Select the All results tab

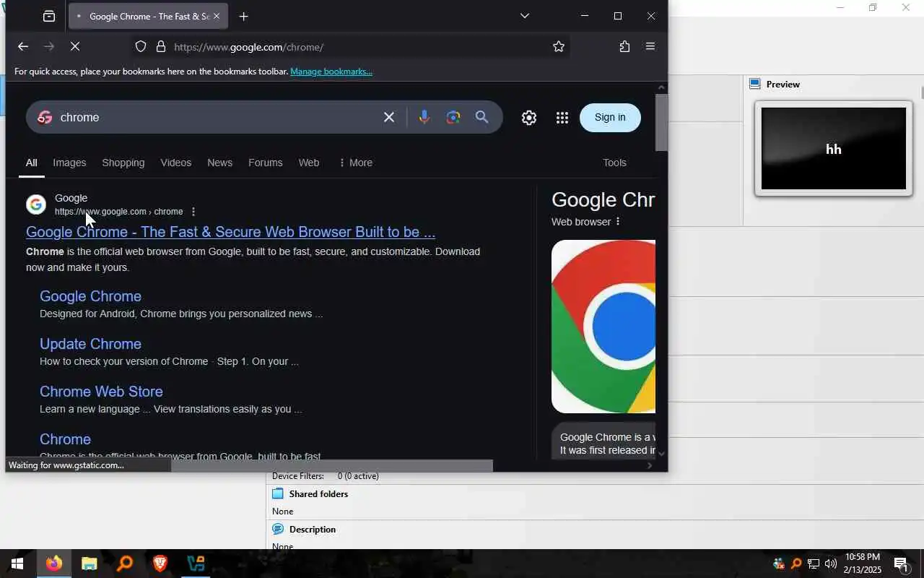32,163
